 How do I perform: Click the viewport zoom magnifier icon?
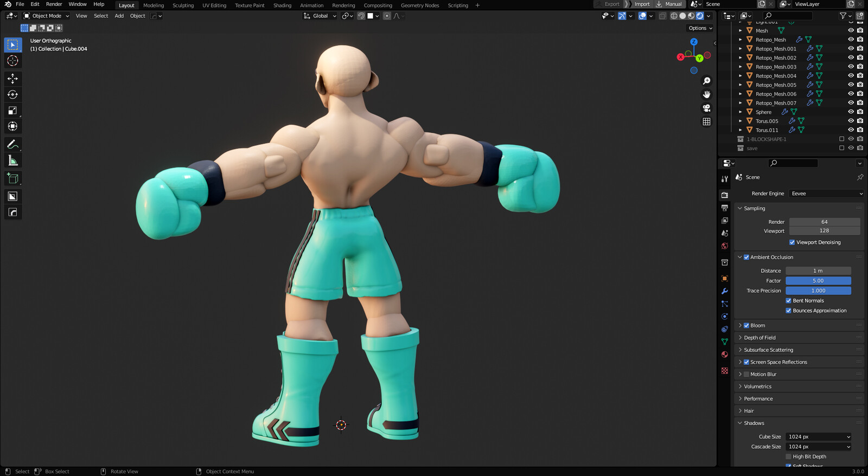click(x=706, y=81)
